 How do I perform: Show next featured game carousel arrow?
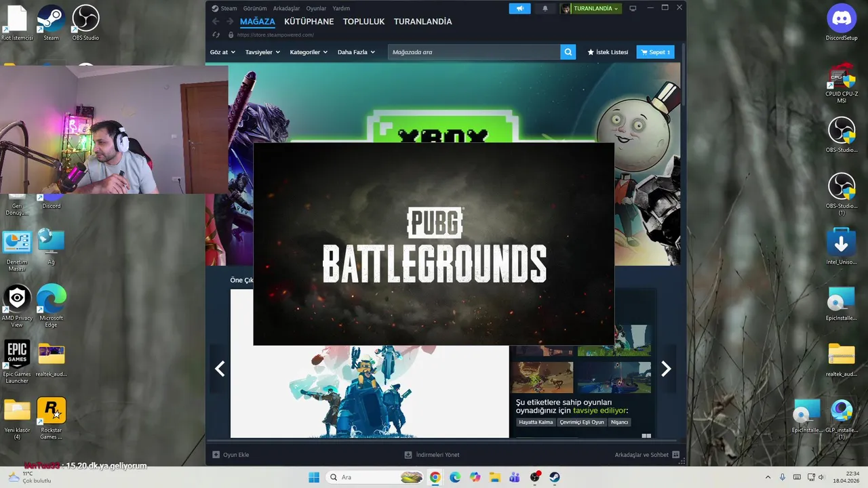coord(666,369)
